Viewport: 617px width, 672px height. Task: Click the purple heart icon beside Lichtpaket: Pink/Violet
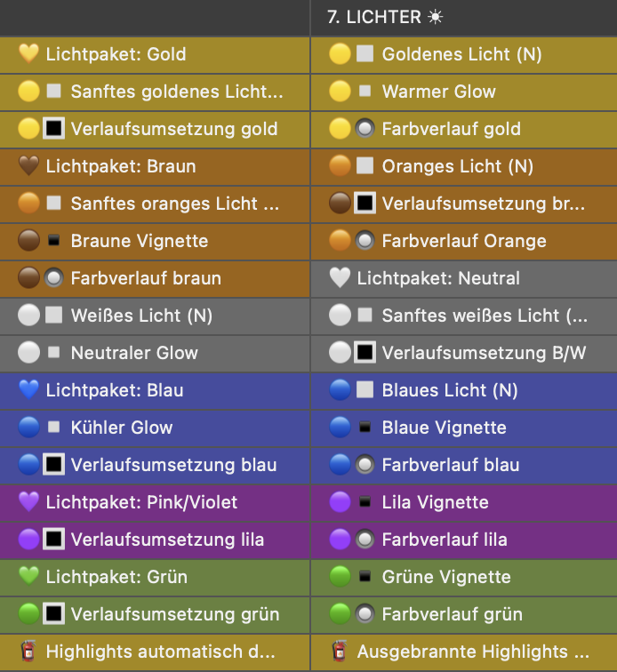pos(28,502)
